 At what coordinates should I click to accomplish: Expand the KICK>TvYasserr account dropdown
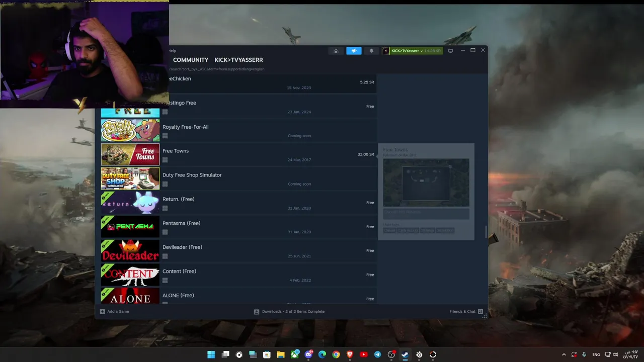pos(407,51)
